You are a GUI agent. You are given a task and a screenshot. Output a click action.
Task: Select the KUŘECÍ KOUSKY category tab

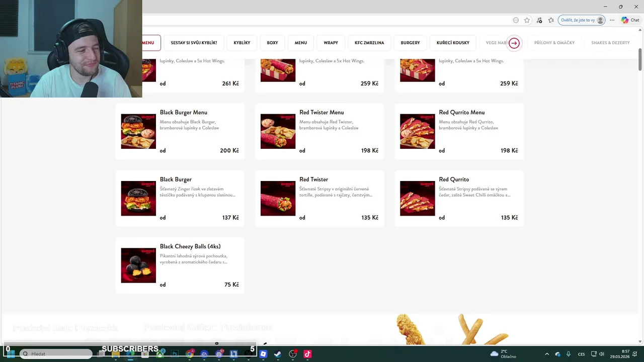453,43
